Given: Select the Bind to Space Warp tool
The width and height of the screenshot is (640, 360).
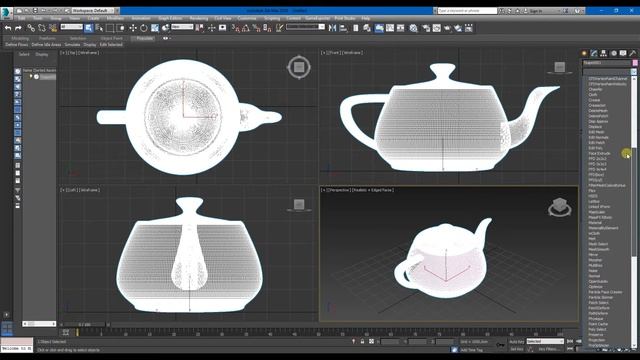Looking at the screenshot, I should point(53,28).
